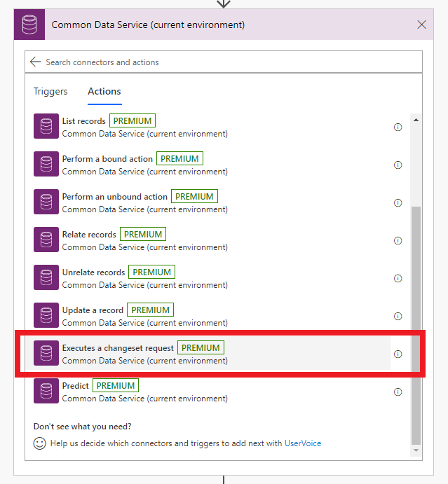
Task: Click the PREMIUM badge beside Update a record
Action: point(151,310)
